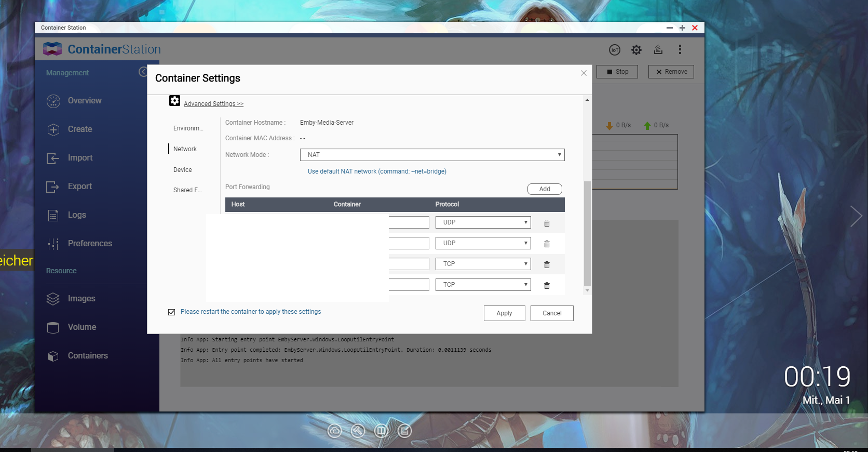
Task: Delete the first UDP port forwarding row
Action: (547, 223)
